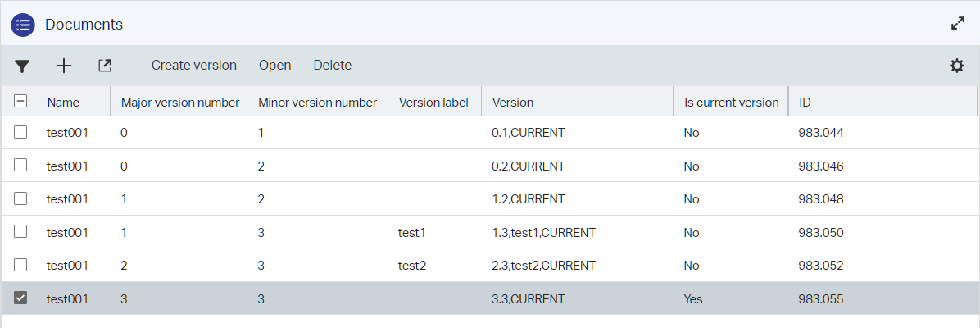Check the box for version 0.1 row
The image size is (980, 328).
click(x=21, y=132)
